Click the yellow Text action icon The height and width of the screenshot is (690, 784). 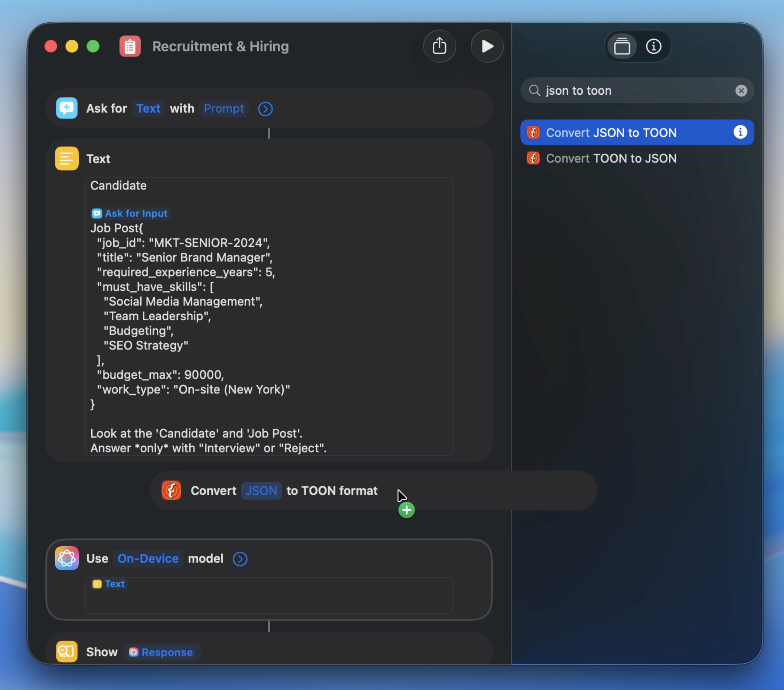point(67,158)
